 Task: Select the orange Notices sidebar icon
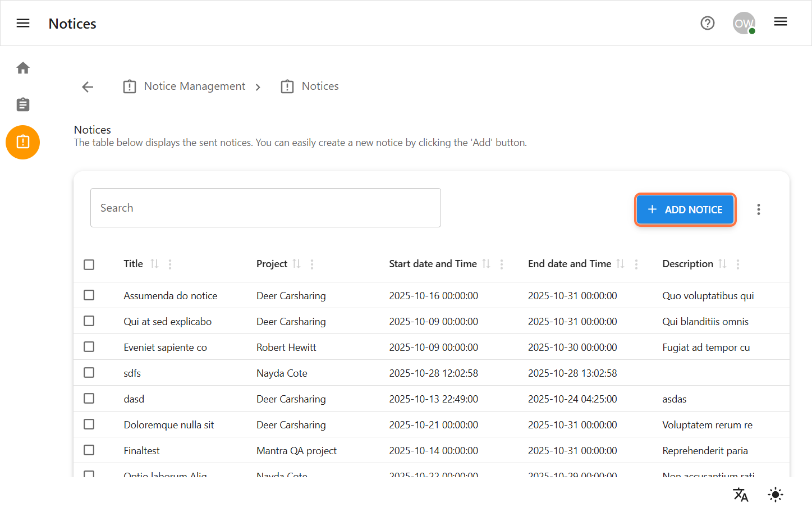pyautogui.click(x=23, y=142)
